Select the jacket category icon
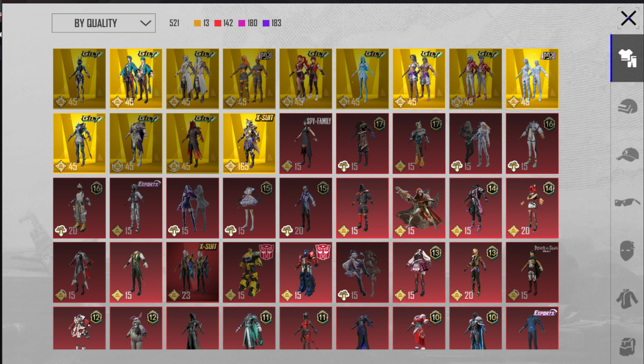Viewport: 644px width, 364px height. tap(627, 299)
